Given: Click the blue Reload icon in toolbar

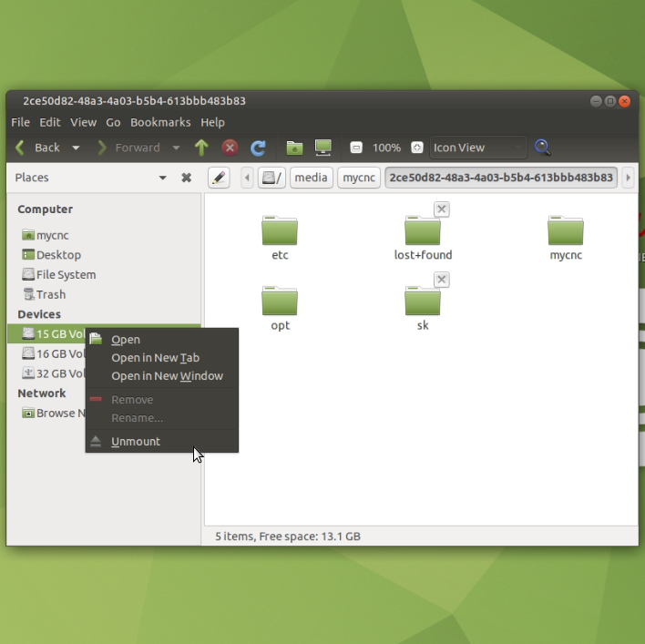Looking at the screenshot, I should [x=258, y=148].
